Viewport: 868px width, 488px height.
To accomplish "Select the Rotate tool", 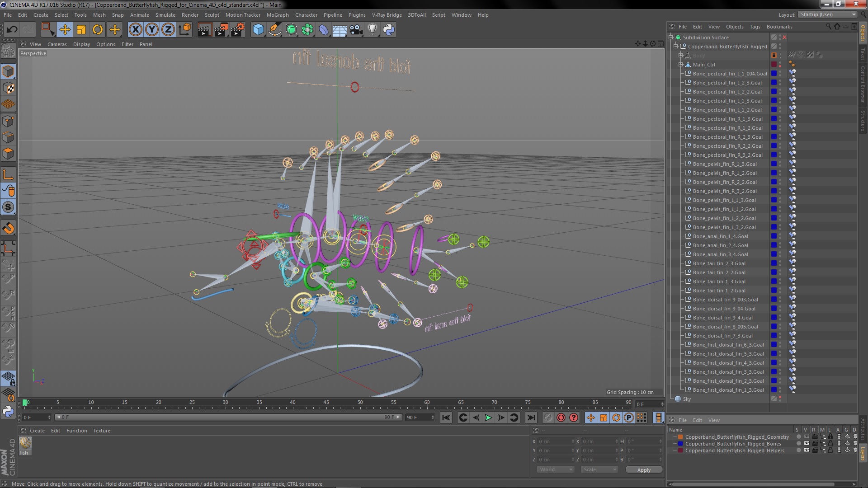I will click(98, 30).
